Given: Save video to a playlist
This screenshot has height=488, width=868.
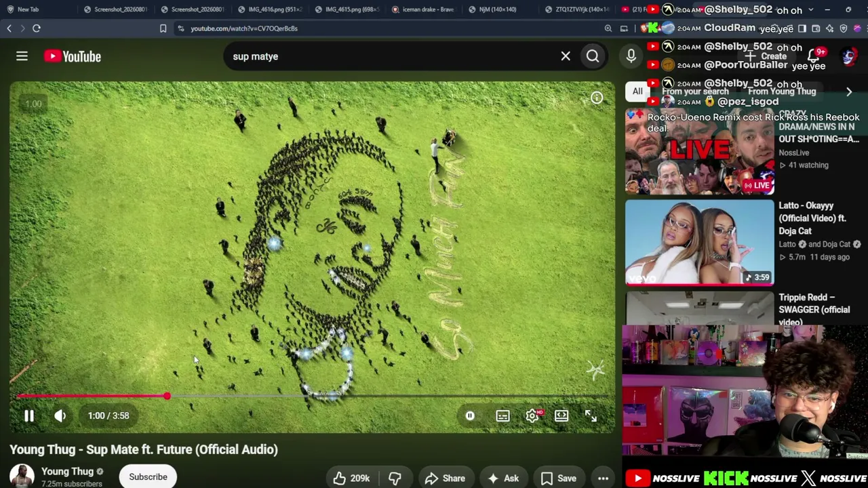Looking at the screenshot, I should pos(559,478).
